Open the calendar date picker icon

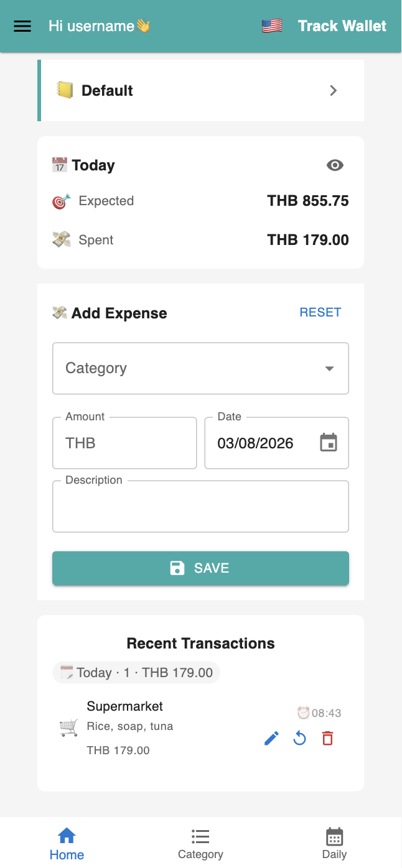(328, 443)
